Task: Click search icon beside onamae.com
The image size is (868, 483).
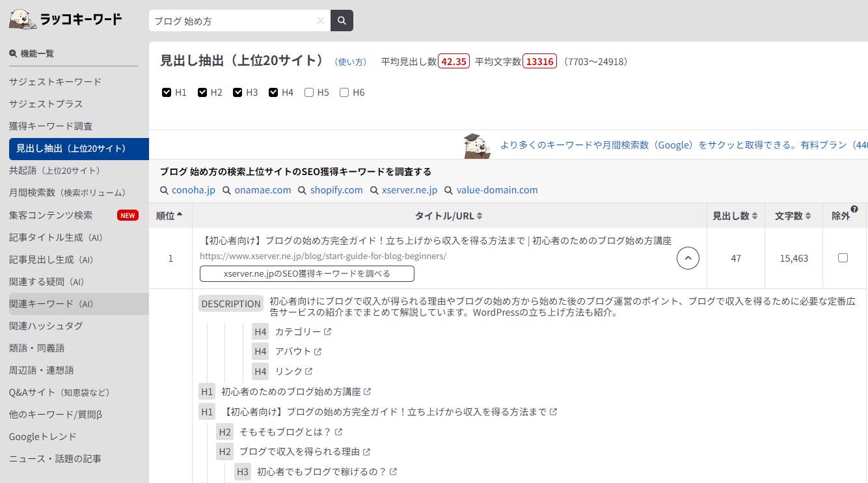Action: (x=226, y=191)
